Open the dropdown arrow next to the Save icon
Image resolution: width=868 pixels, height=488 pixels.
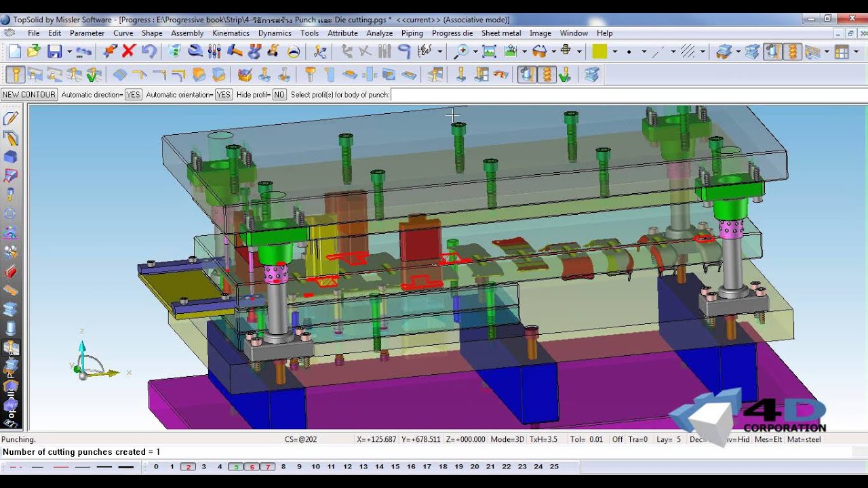pyautogui.click(x=69, y=52)
